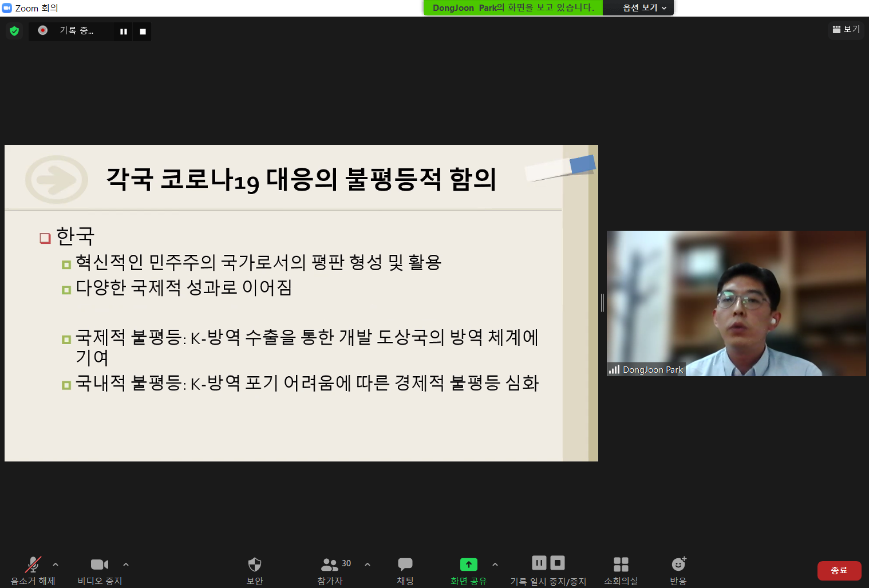This screenshot has height=588, width=869.
Task: Expand the arrow beside 참가자
Action: (368, 565)
